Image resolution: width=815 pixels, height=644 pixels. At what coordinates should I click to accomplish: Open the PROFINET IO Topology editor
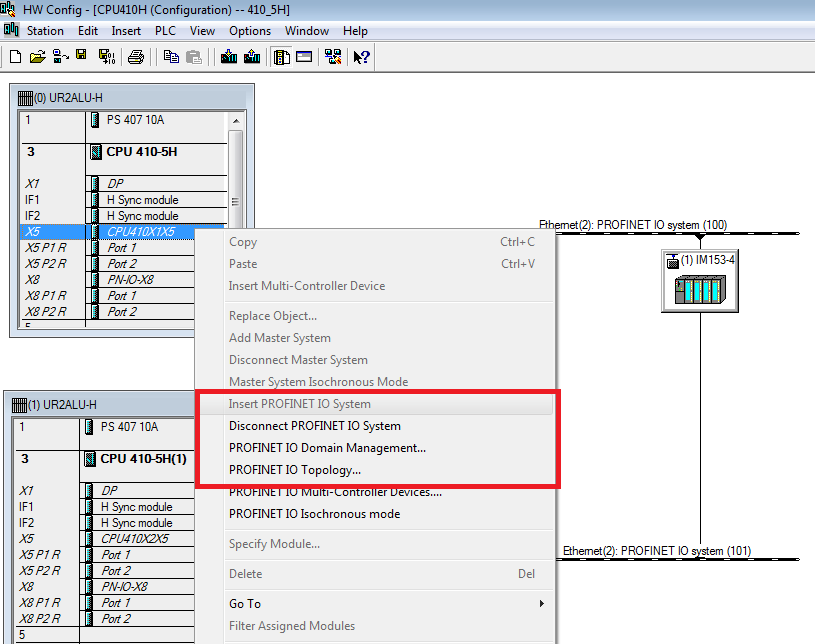coord(300,469)
